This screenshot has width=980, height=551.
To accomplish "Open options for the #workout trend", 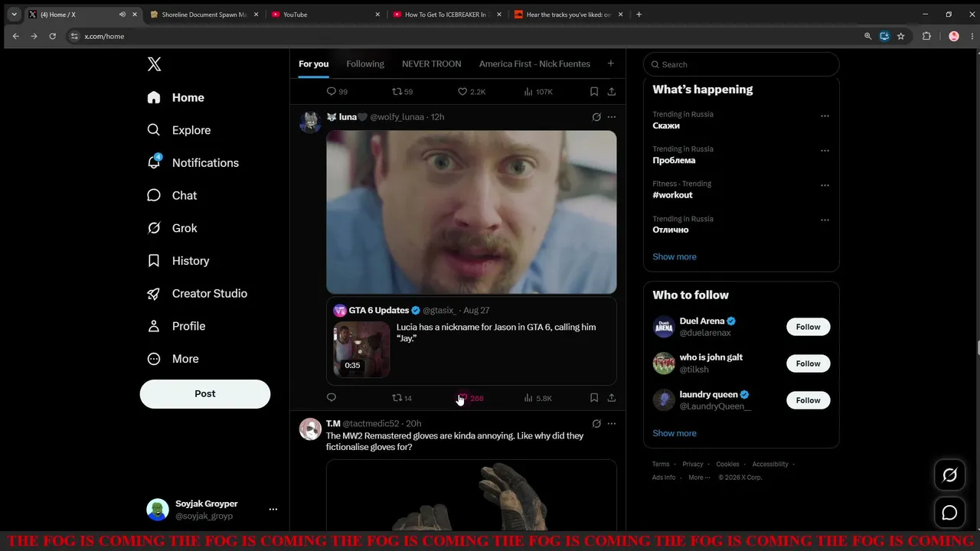I will (x=825, y=185).
